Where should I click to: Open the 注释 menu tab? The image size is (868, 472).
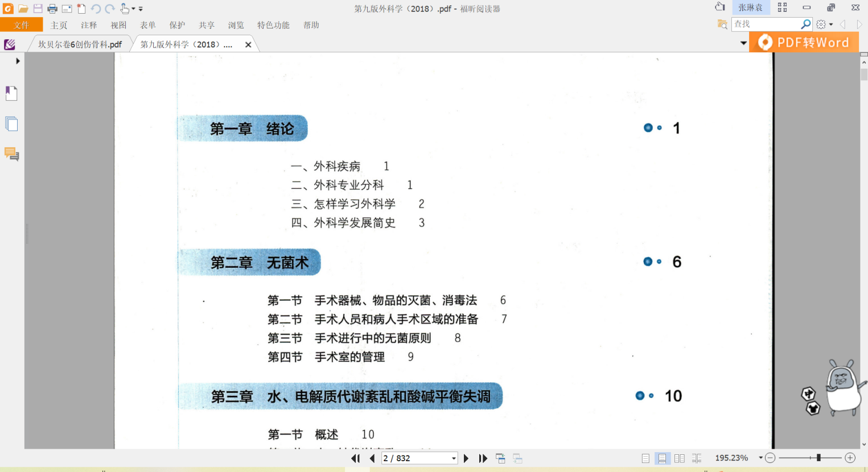(x=89, y=25)
